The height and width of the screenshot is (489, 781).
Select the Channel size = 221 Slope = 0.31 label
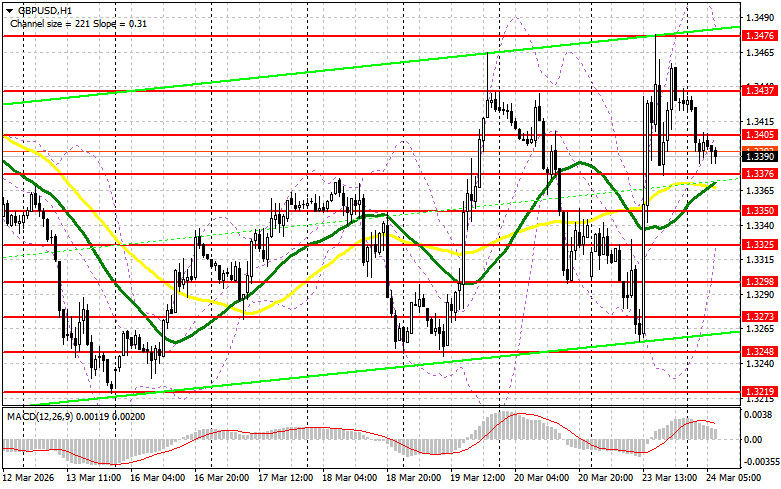[78, 23]
